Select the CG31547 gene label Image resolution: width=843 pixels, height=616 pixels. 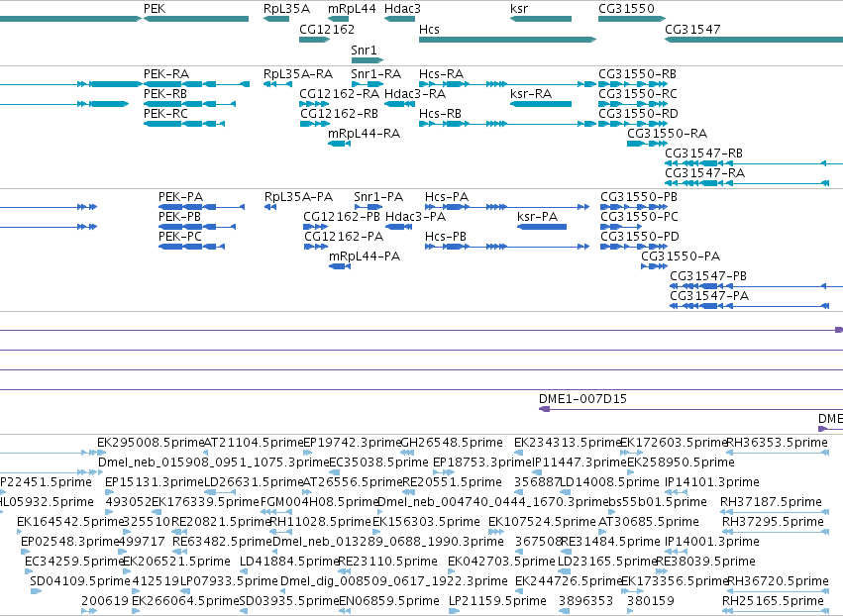click(x=692, y=29)
